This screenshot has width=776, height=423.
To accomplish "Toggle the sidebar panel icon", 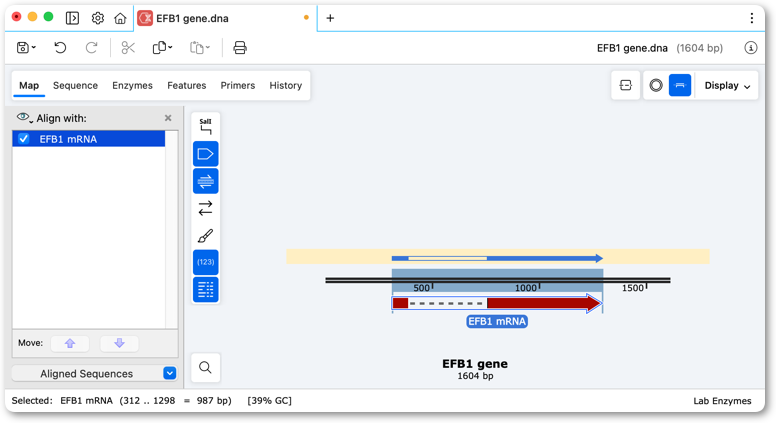I will (x=72, y=18).
